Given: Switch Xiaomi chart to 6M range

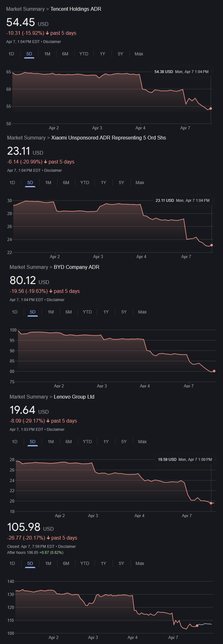Looking at the screenshot, I should [x=66, y=183].
